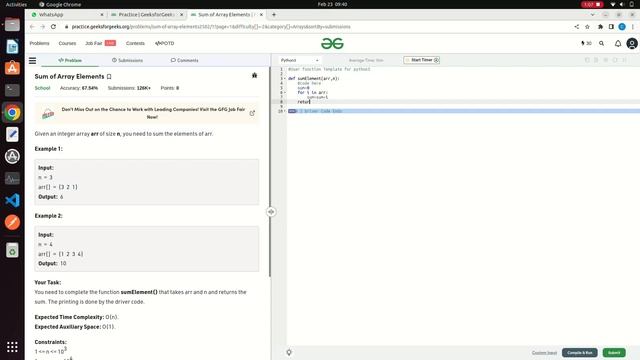Open the site search magnifier
This screenshot has height=360, width=640.
point(601,43)
